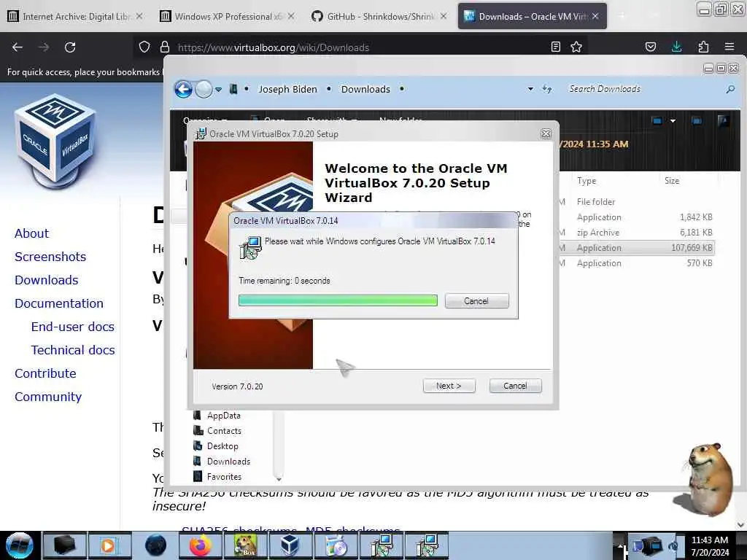The image size is (747, 560).
Task: Click the explorer change view icon
Action: (657, 121)
